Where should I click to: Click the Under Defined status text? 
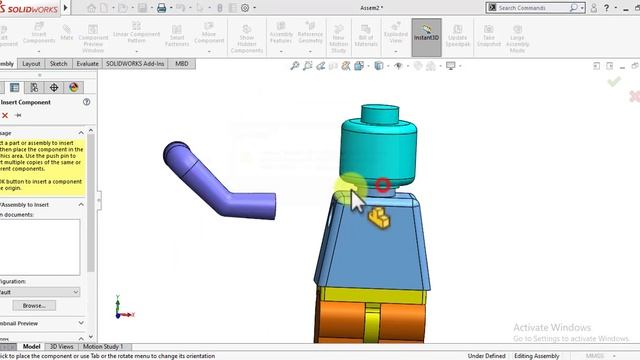(487, 356)
